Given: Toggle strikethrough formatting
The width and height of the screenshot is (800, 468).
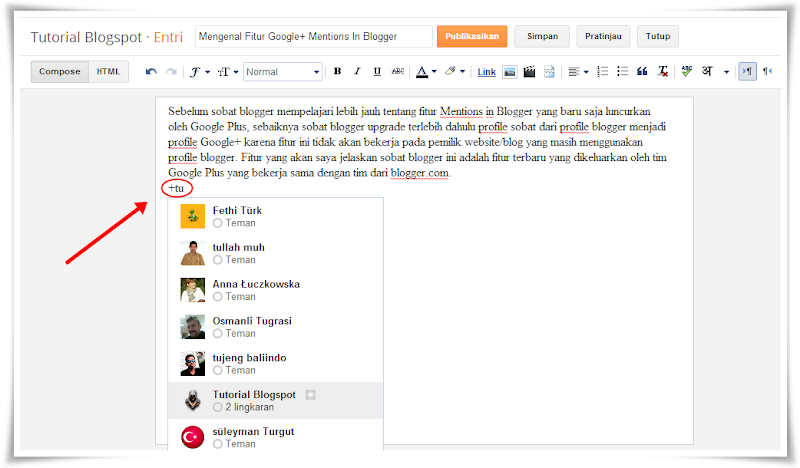Looking at the screenshot, I should point(397,71).
